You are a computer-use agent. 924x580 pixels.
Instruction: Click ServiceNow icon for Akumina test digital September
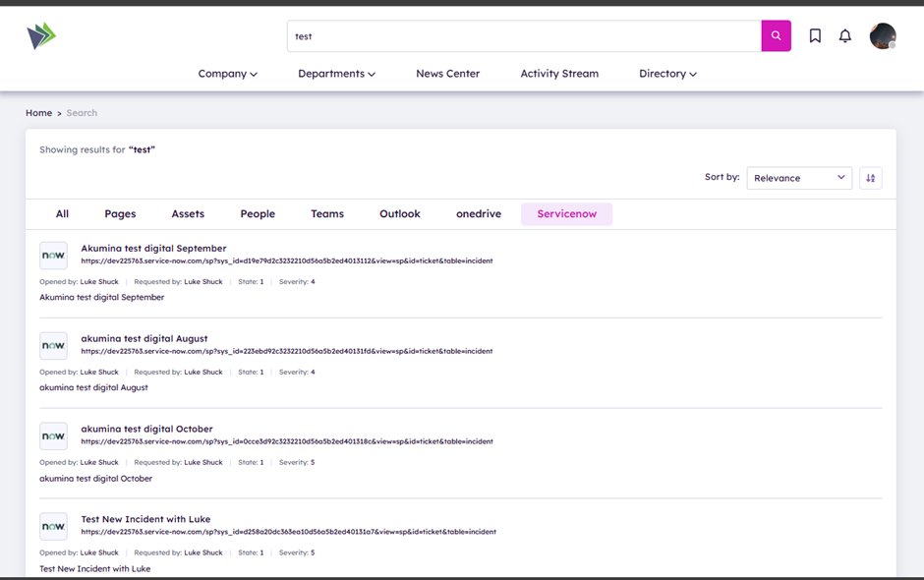point(53,256)
